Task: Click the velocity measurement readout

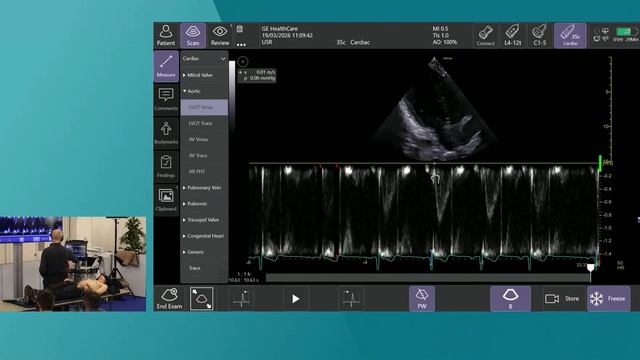Action: tap(257, 75)
